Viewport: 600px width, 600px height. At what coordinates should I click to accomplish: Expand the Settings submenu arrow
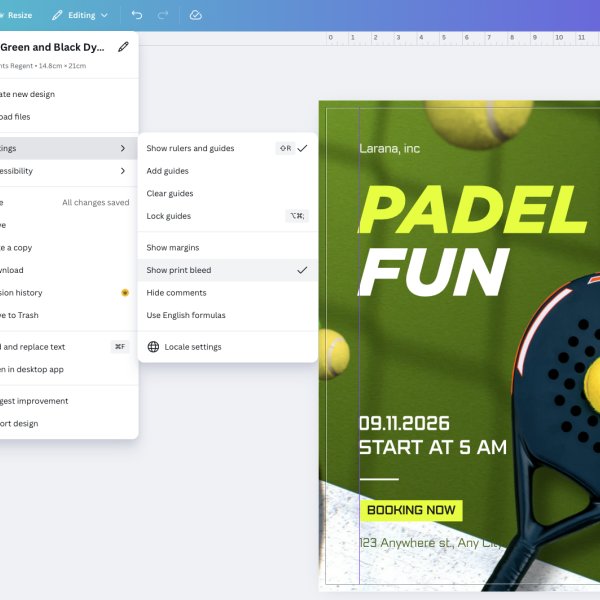click(122, 148)
